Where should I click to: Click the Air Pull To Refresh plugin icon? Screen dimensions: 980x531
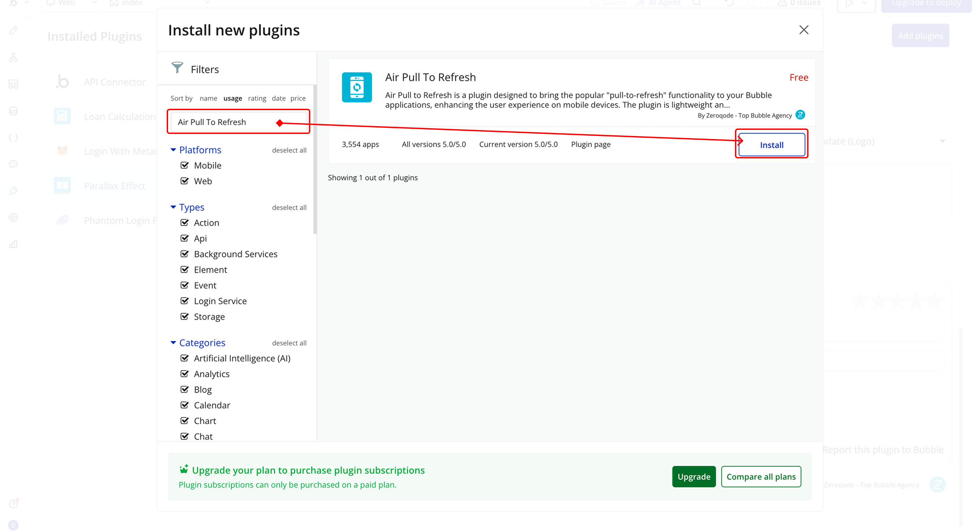pos(357,87)
